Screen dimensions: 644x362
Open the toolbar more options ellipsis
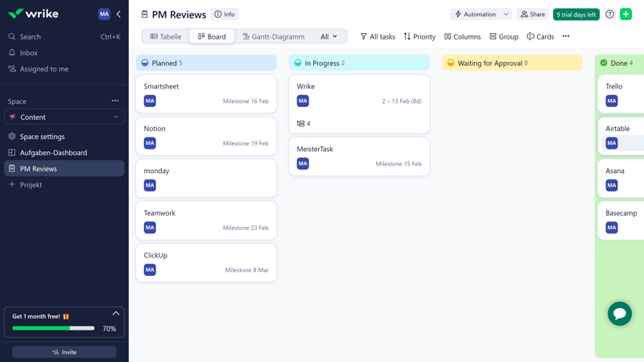point(566,36)
